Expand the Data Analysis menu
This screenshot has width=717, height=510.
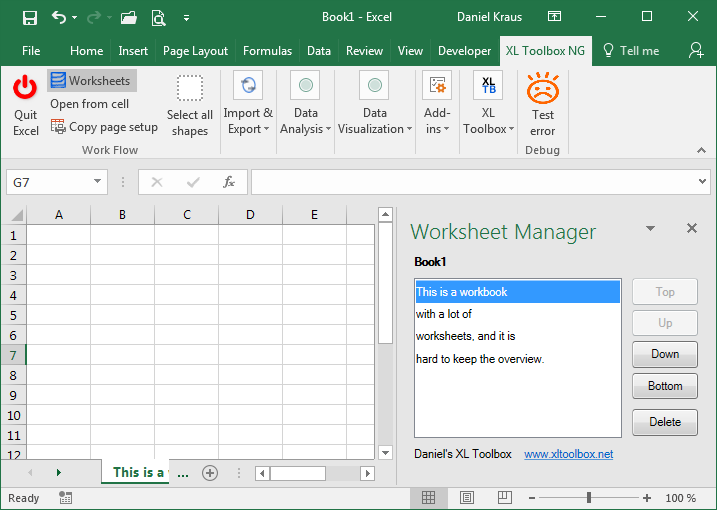(x=305, y=104)
